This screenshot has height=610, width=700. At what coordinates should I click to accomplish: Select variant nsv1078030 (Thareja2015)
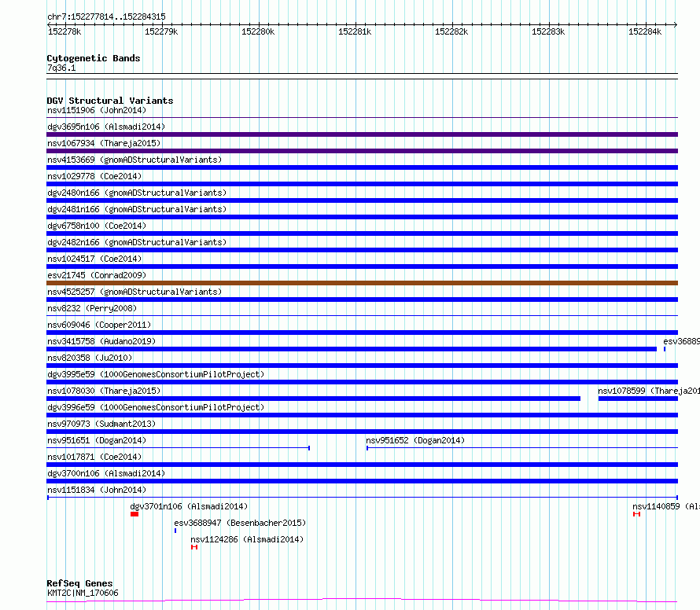[104, 391]
